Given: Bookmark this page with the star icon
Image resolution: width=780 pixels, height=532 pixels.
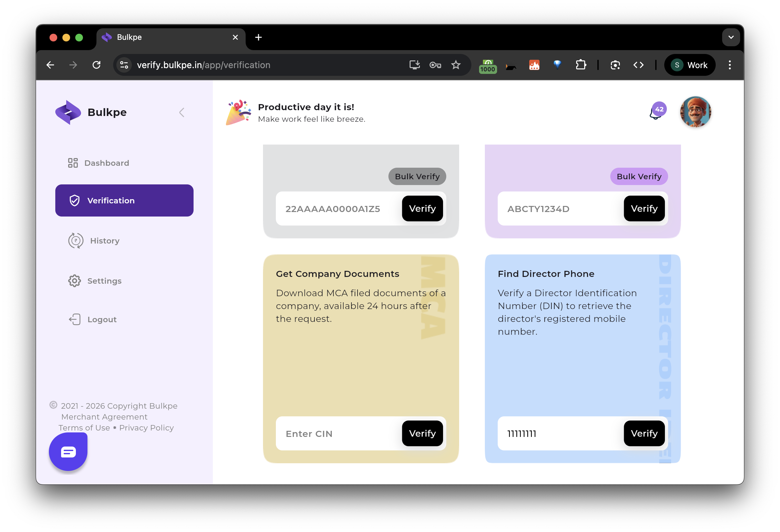Looking at the screenshot, I should tap(456, 65).
